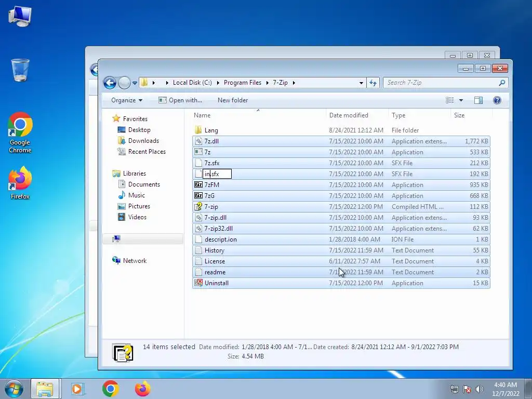Click the 1,772 KB size cell
532x399 pixels.
point(476,141)
